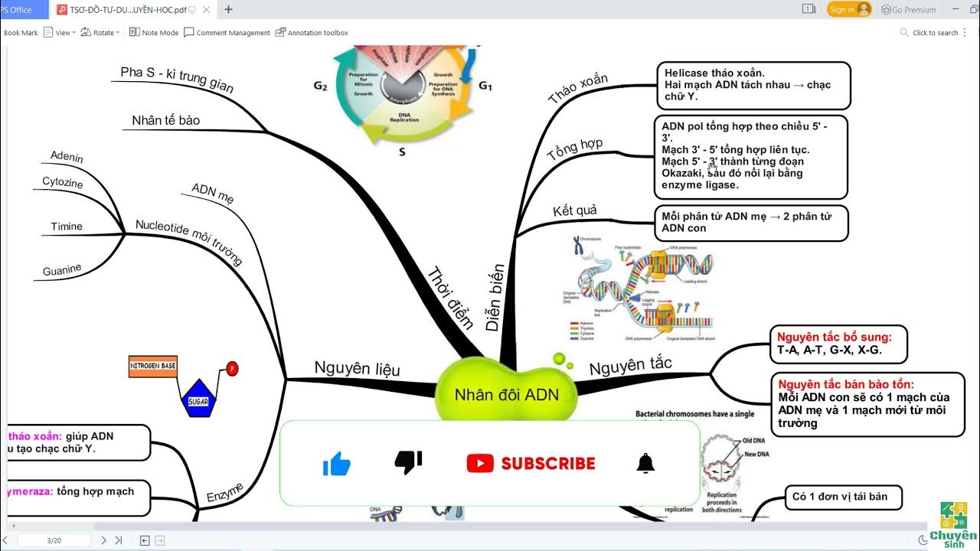Close the TSƠ-ĐỒ-TƯ-DU pdf tab
This screenshot has width=980, height=551.
click(x=206, y=10)
